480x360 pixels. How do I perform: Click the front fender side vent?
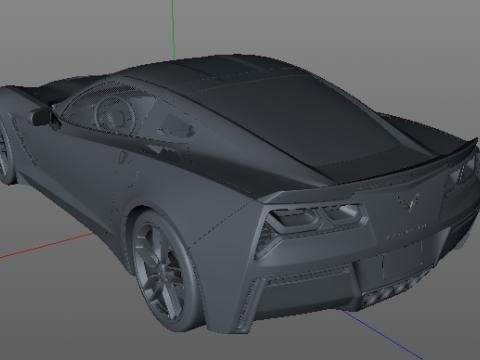(24, 142)
